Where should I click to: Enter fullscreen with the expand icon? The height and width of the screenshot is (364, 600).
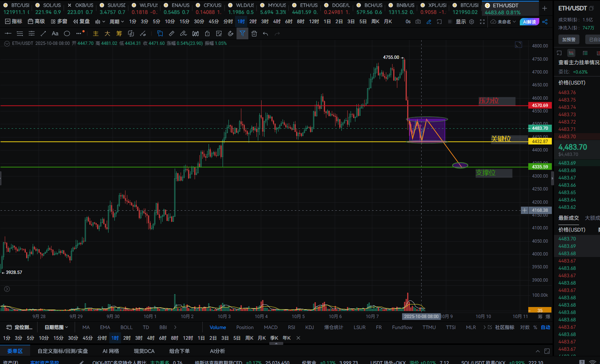click(482, 22)
